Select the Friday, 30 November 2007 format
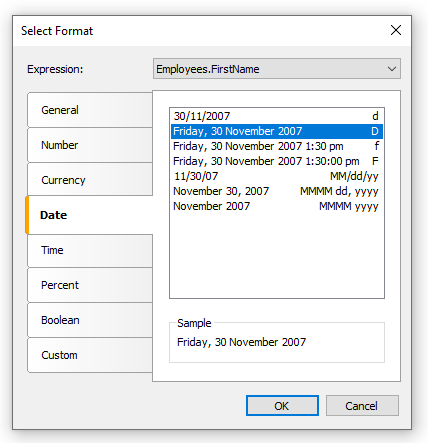 pos(277,131)
